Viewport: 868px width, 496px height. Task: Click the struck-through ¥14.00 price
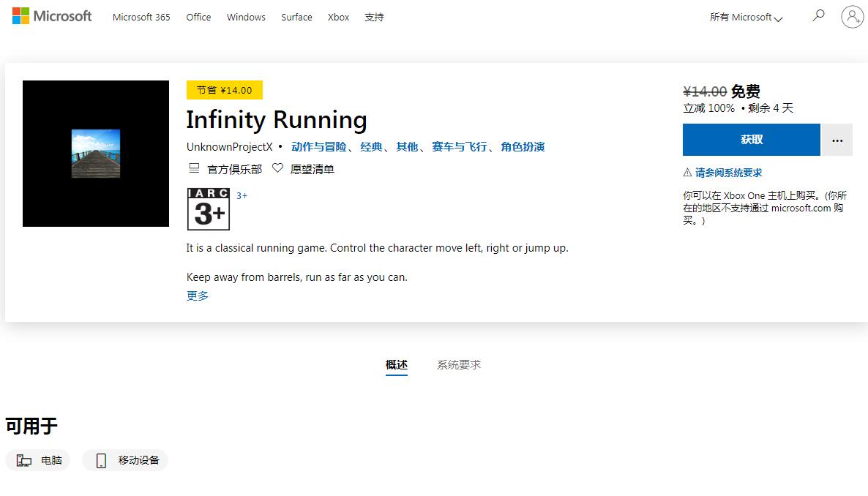click(705, 91)
